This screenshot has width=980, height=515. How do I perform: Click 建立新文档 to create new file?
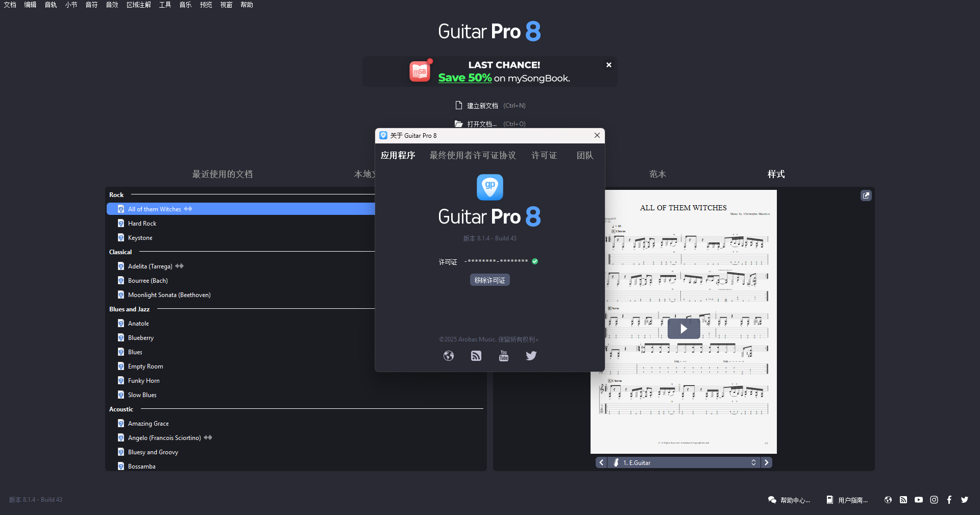(482, 106)
